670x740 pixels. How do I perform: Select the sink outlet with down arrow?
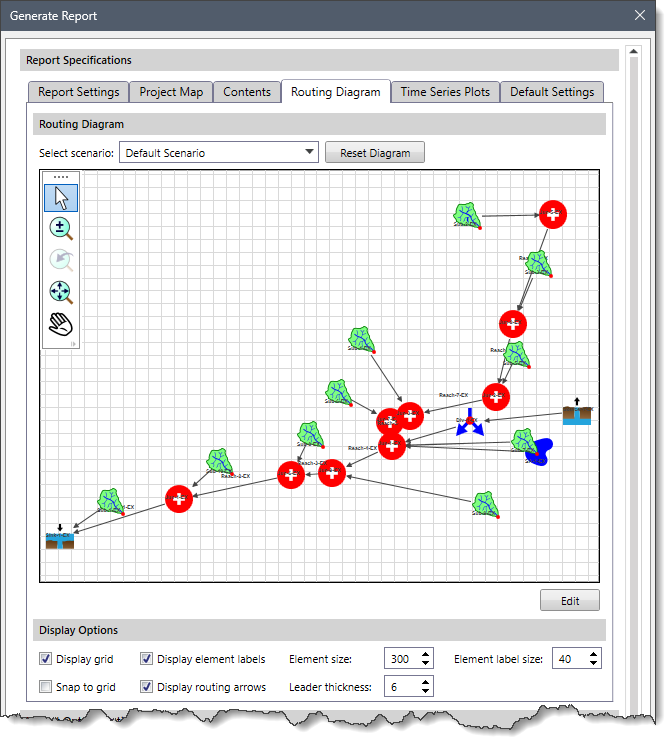click(60, 537)
